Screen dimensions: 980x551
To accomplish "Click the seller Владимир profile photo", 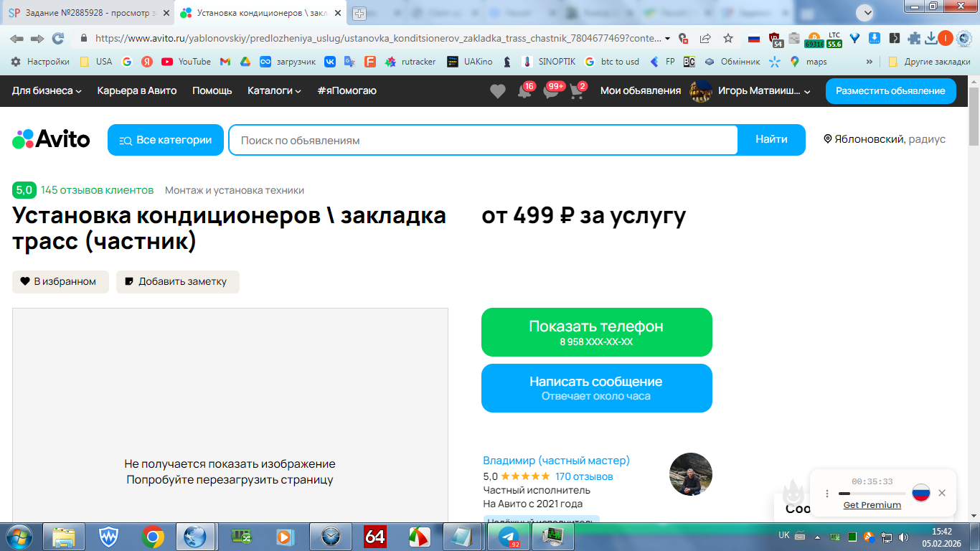I will pos(690,474).
